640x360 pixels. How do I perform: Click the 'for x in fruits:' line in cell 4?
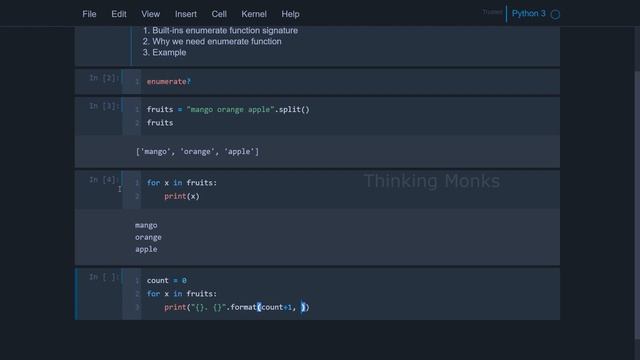182,182
